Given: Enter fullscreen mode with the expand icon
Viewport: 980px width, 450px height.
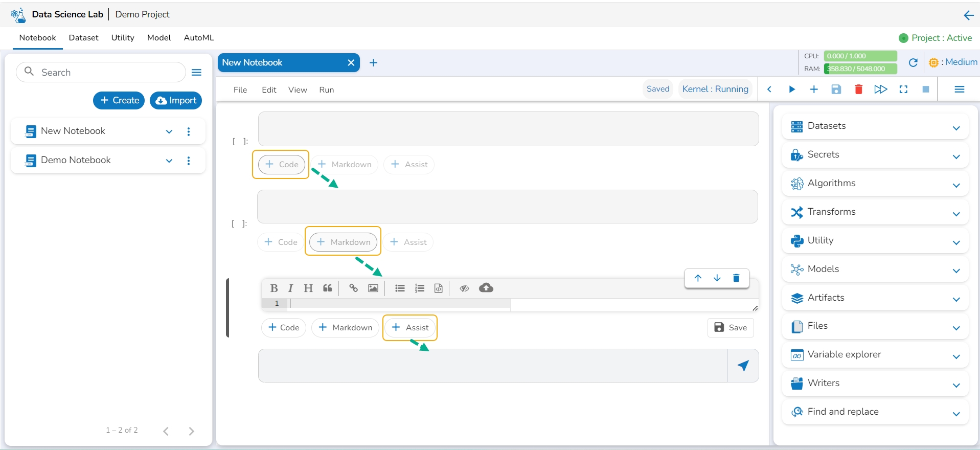Looking at the screenshot, I should coord(903,89).
